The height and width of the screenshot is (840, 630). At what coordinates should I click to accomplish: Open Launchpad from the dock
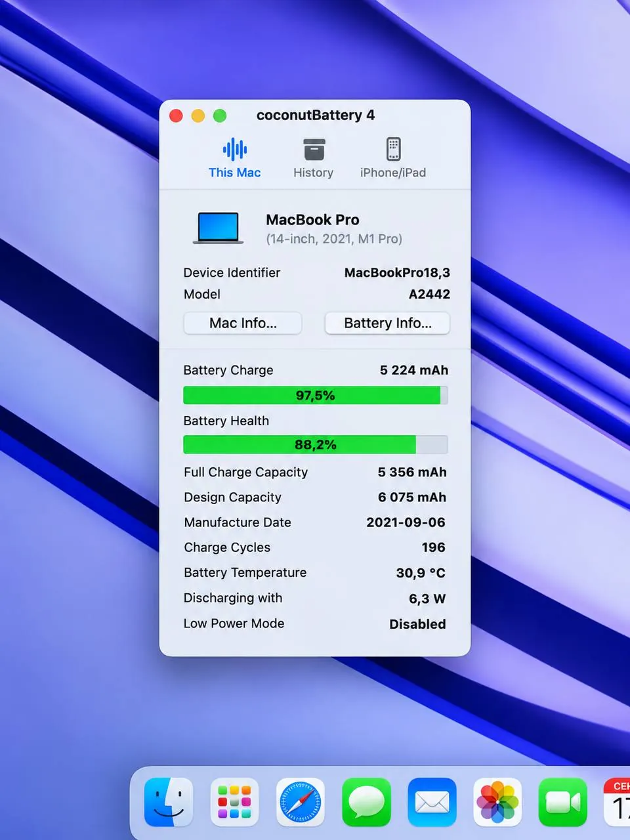coord(234,802)
